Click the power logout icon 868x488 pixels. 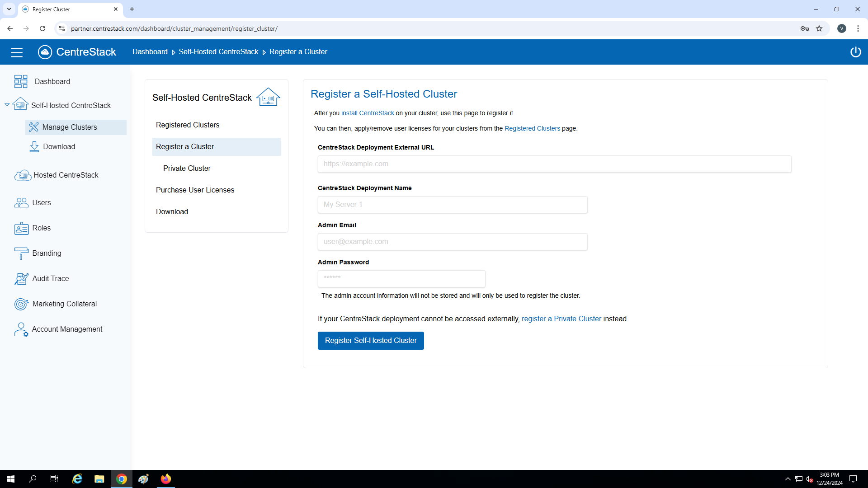pyautogui.click(x=855, y=52)
